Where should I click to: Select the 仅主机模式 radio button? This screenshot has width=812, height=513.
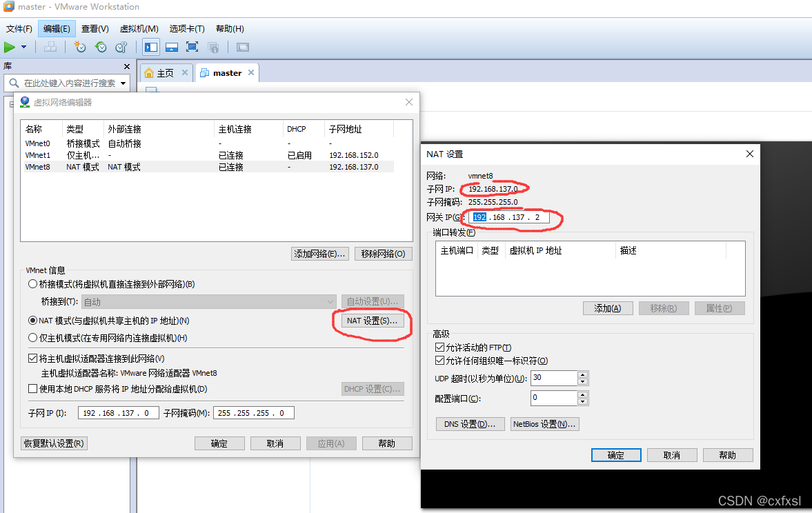coord(32,337)
